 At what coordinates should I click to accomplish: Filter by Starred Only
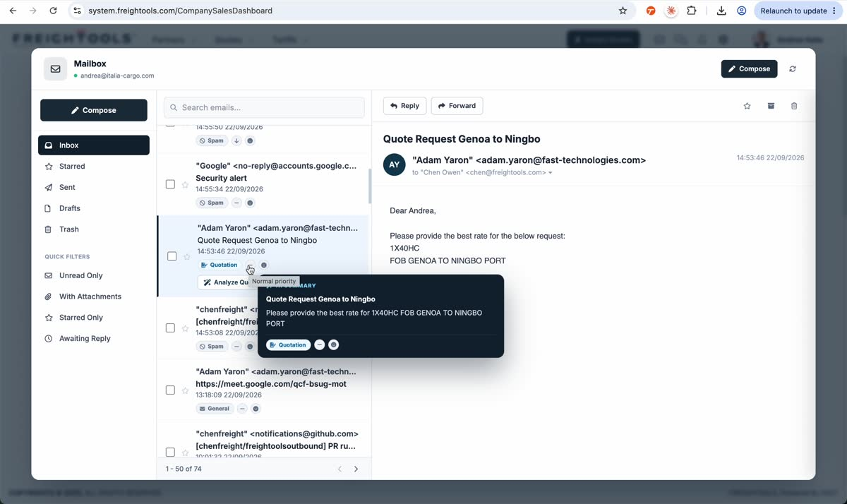(94, 318)
